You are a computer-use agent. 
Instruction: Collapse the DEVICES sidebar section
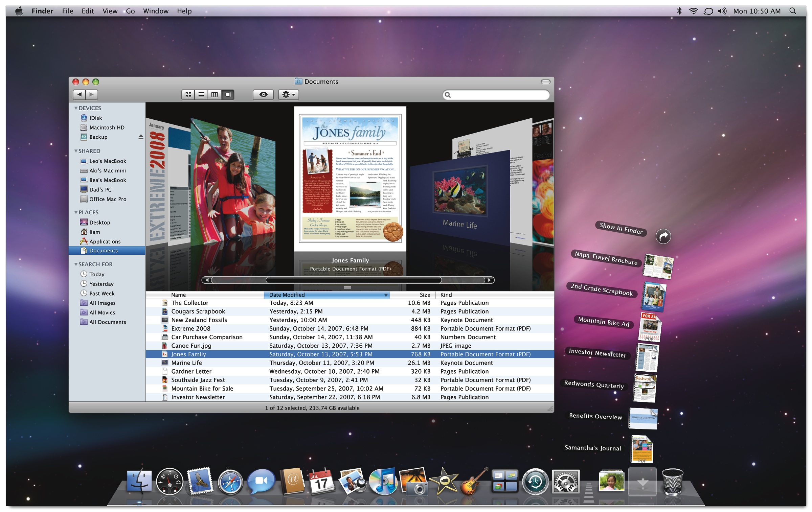point(76,108)
